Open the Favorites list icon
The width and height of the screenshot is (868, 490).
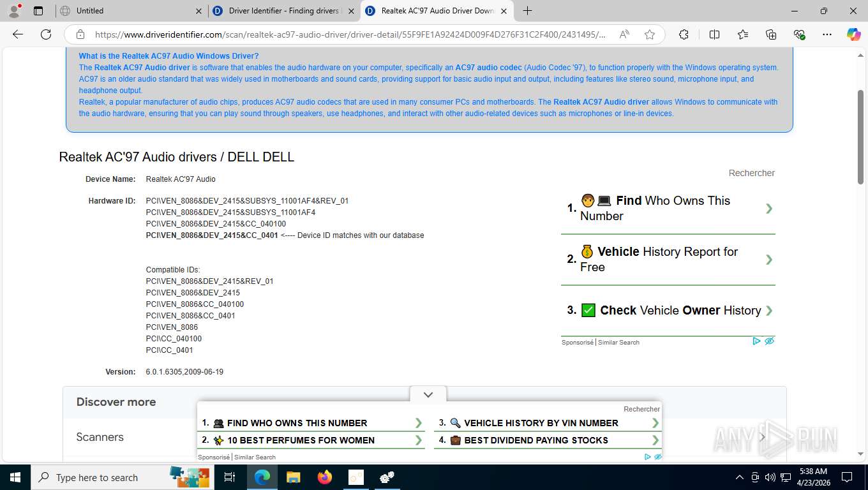click(743, 34)
